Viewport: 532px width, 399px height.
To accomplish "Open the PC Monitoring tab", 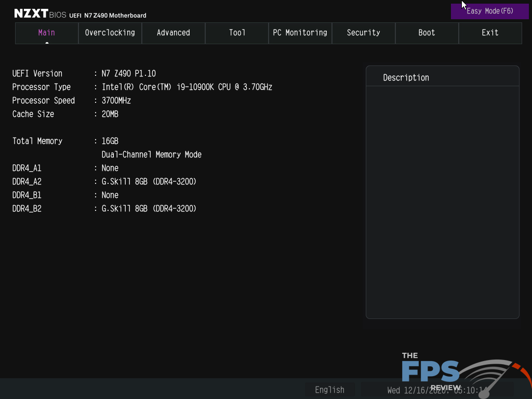I will pos(300,33).
